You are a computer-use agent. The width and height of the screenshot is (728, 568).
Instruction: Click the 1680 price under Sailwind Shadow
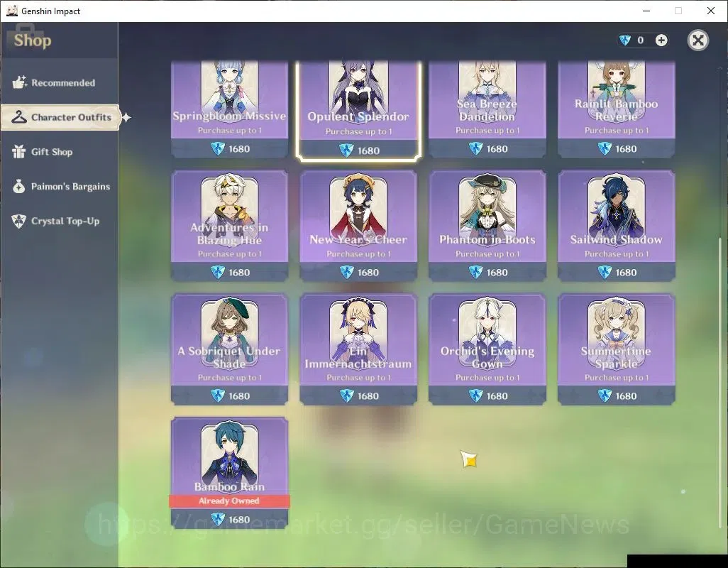pyautogui.click(x=626, y=272)
